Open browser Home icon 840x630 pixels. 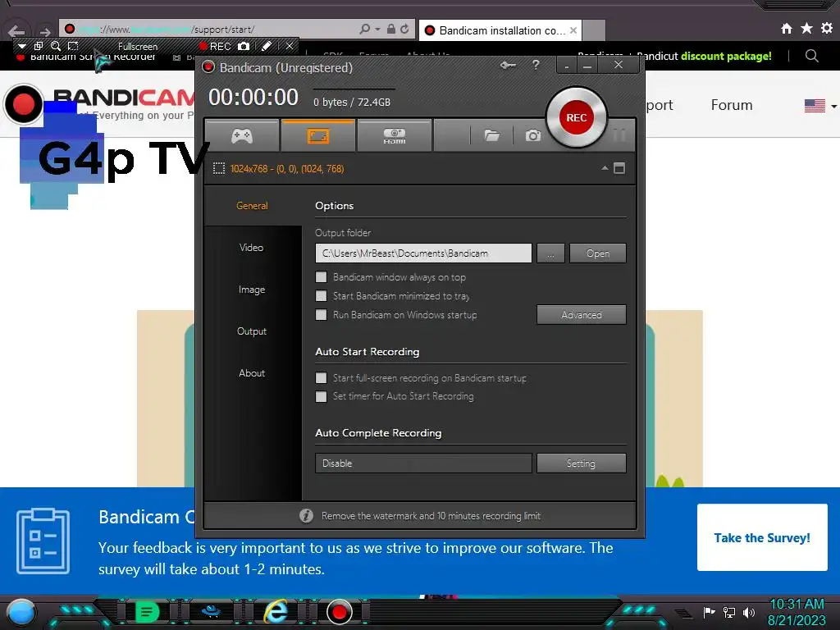(787, 29)
